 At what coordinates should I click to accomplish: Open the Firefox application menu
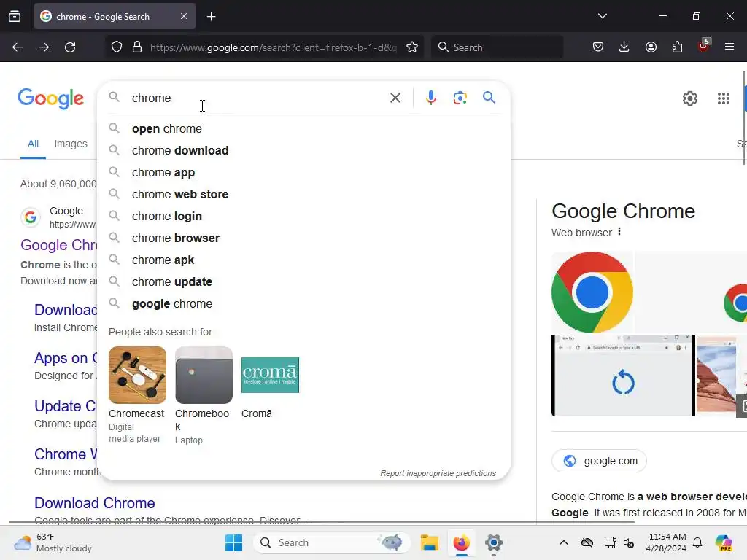point(729,47)
